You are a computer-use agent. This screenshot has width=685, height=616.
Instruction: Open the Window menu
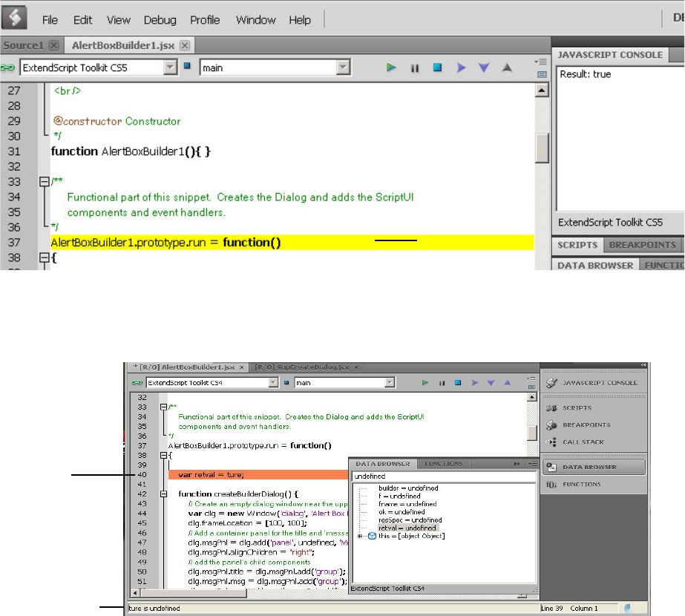coord(255,20)
